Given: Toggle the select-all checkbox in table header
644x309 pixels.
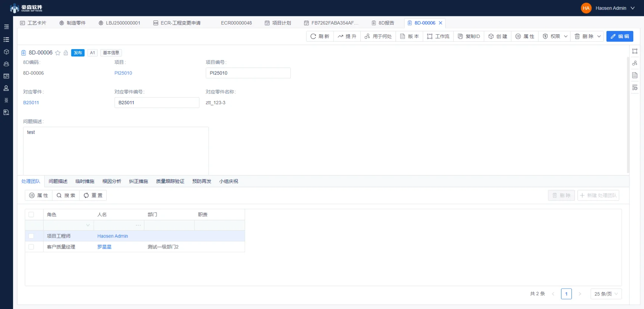Looking at the screenshot, I should [x=31, y=214].
